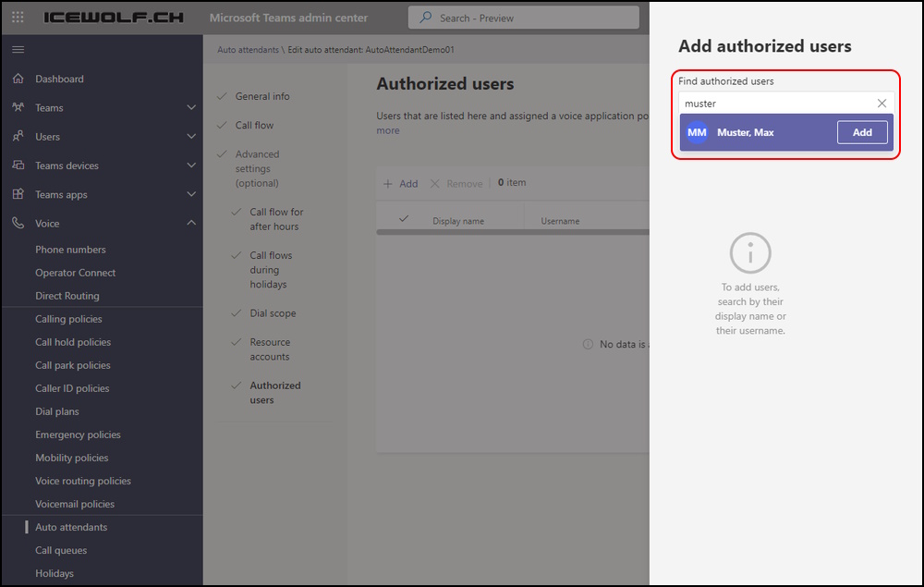Screen dimensions: 924x587
Task: Open Voicemail policies page
Action: (x=75, y=504)
